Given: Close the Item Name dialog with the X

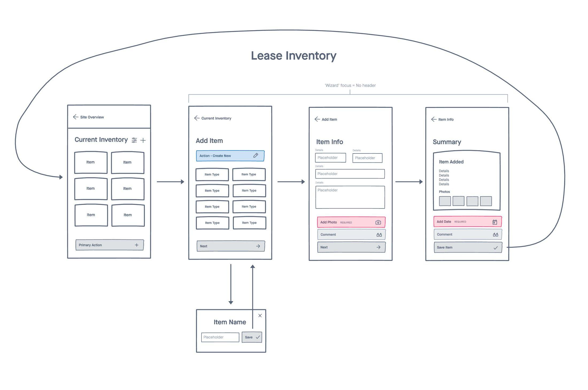Looking at the screenshot, I should coord(260,315).
